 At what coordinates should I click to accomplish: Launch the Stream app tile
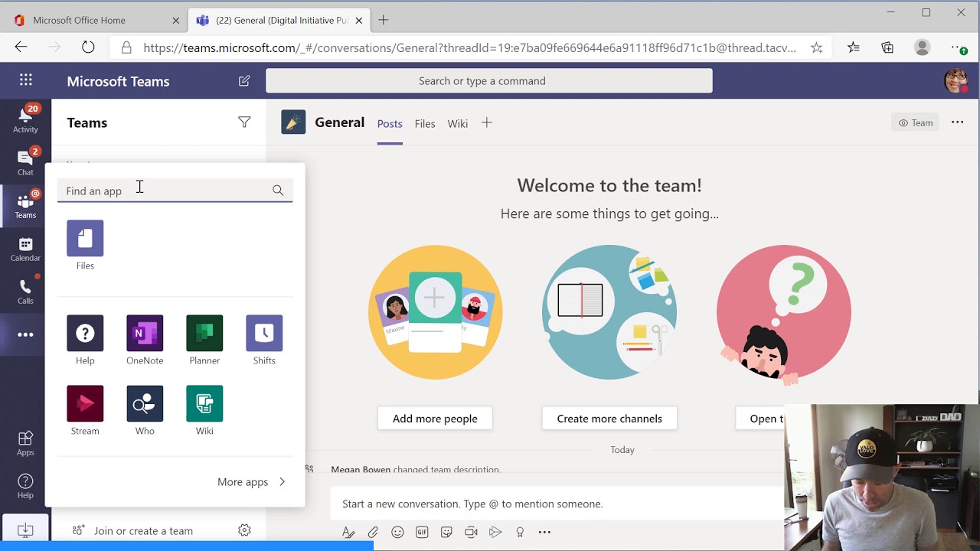(85, 411)
